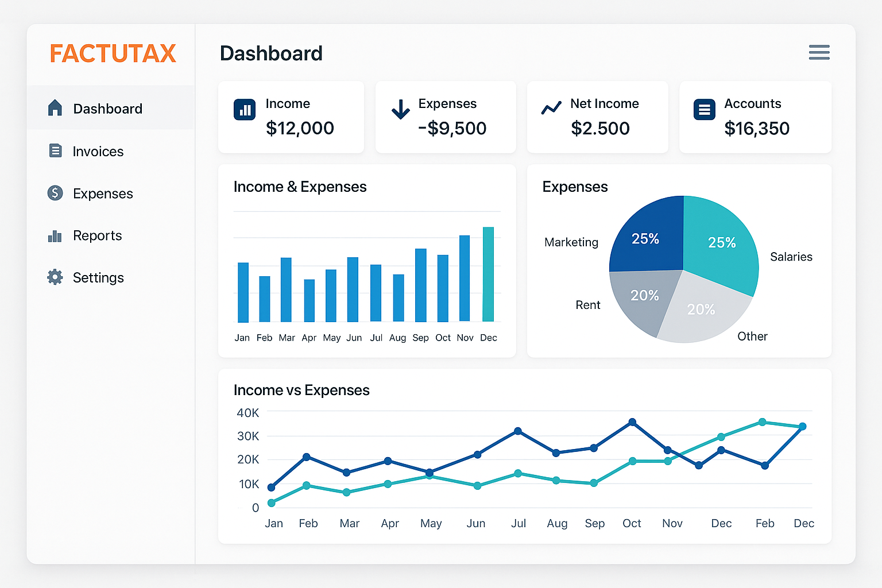Click the December bar in Income & Expenses

[x=488, y=274]
